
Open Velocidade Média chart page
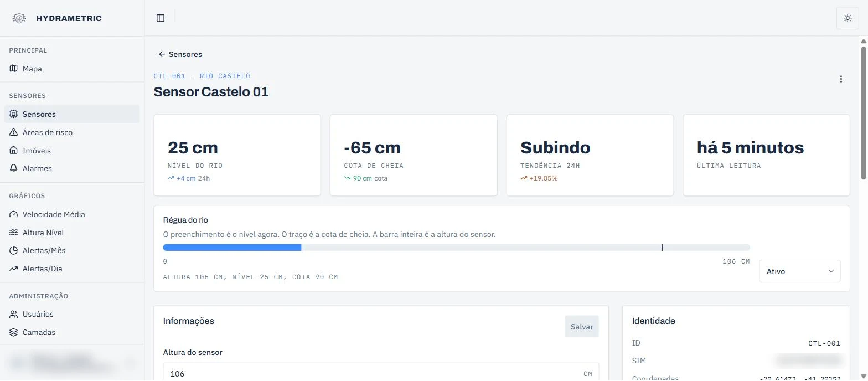pos(72,214)
